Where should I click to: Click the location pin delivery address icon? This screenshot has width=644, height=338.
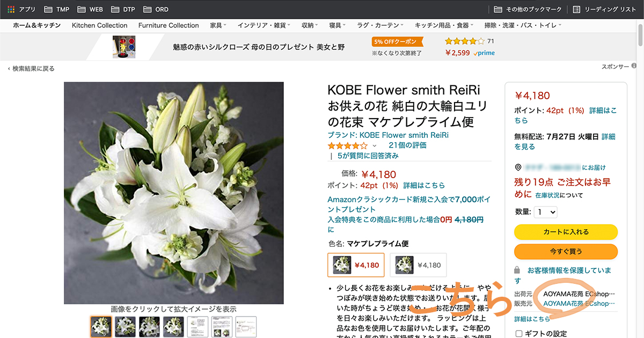coord(518,167)
